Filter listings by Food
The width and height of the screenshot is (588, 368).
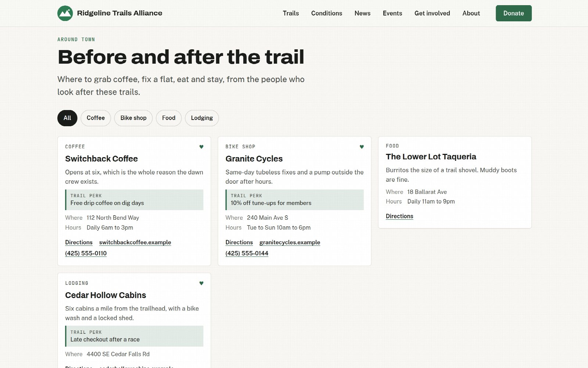(x=169, y=118)
